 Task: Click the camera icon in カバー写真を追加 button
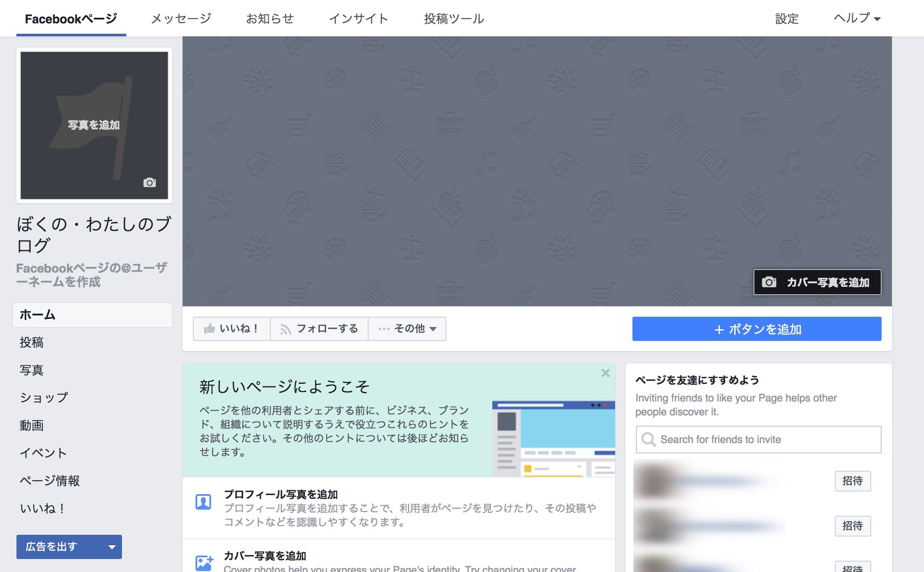point(769,282)
